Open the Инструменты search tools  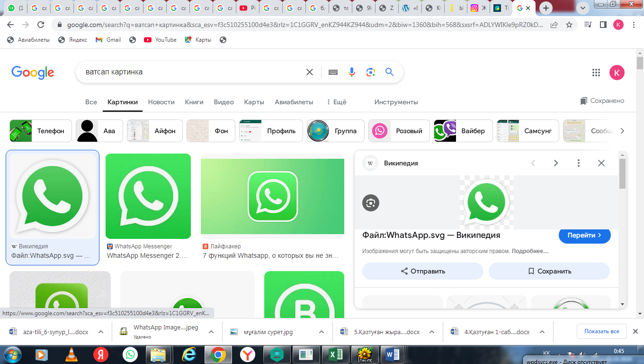(x=396, y=102)
